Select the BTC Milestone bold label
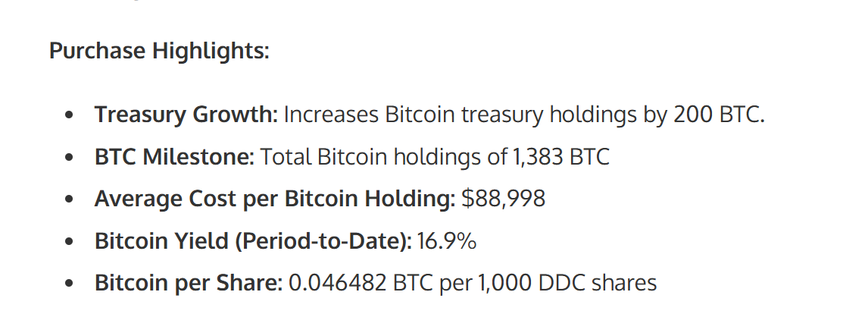Viewport: 868px width, 314px height. pos(174,157)
